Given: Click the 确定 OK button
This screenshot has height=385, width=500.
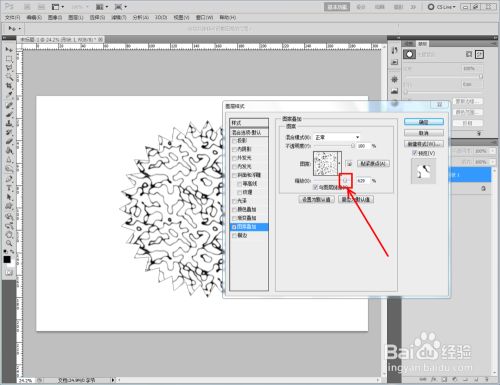Looking at the screenshot, I should coord(424,122).
